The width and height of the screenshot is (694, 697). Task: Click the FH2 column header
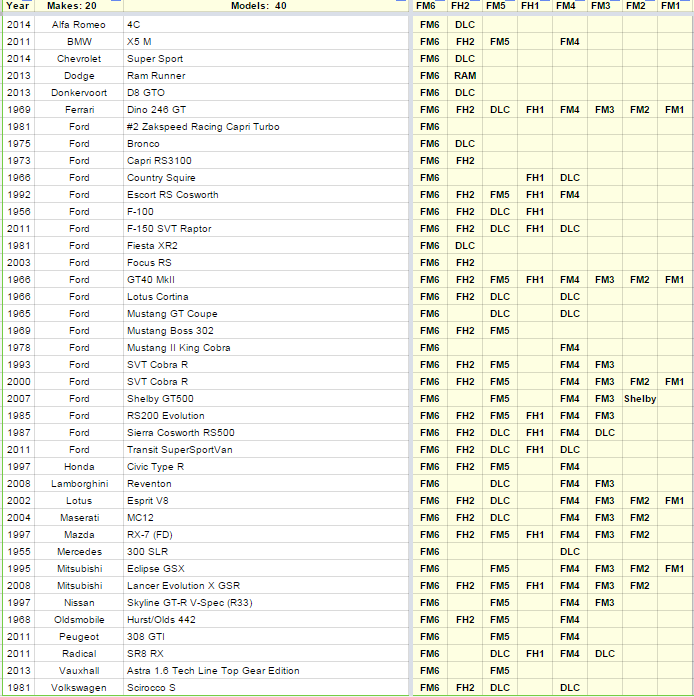point(465,6)
